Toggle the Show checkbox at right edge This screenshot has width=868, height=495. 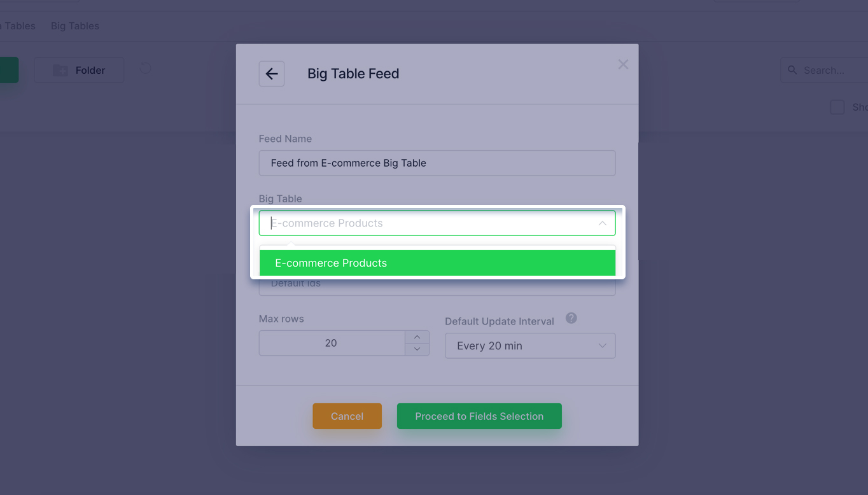pos(837,107)
